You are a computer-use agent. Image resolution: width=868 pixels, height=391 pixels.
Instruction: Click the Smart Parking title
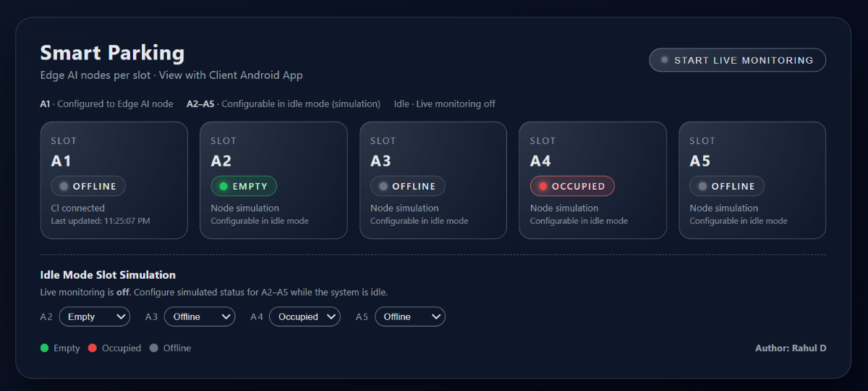(112, 53)
